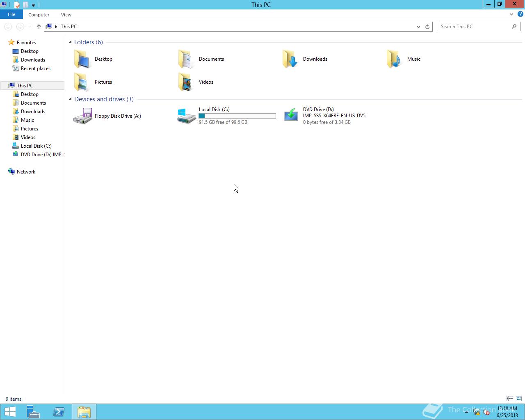The image size is (525, 420).
Task: Open the address bar history dropdown
Action: coord(418,27)
